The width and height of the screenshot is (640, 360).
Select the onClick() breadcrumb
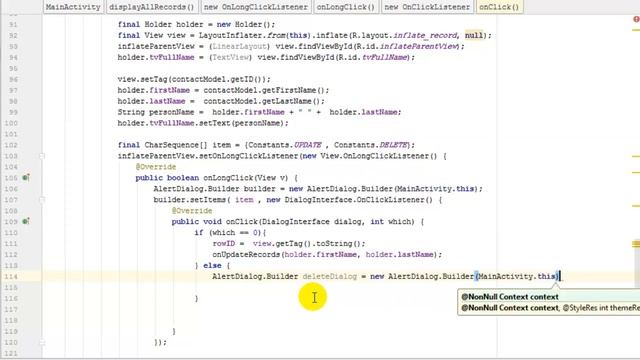pyautogui.click(x=499, y=7)
